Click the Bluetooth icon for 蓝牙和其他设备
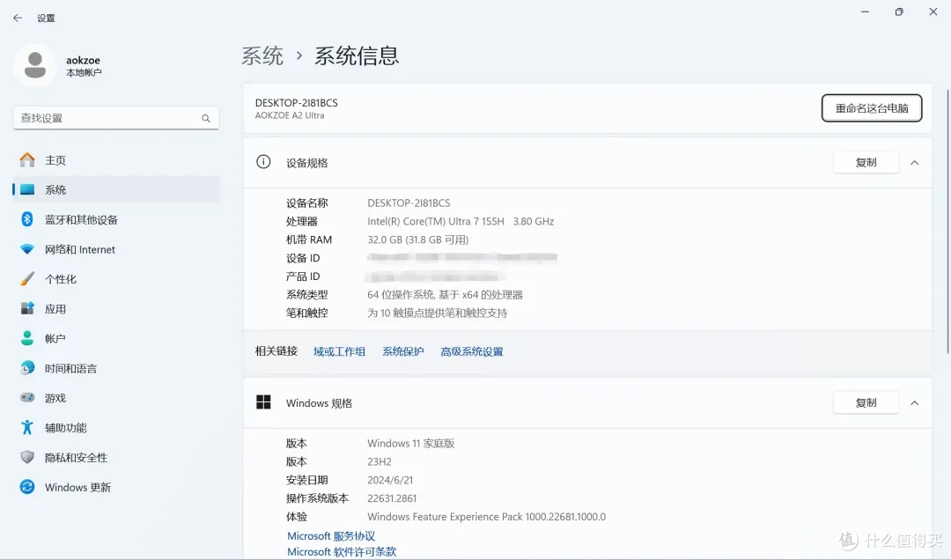 (x=27, y=219)
